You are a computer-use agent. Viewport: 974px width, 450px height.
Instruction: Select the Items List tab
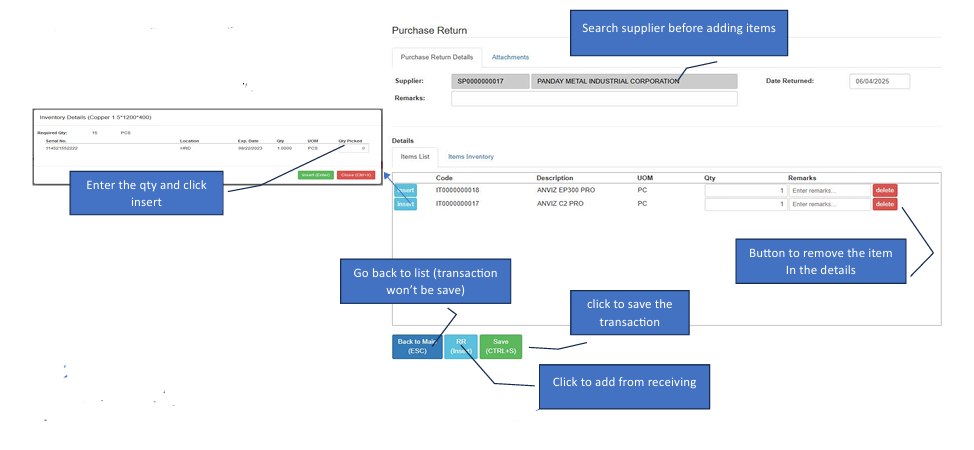pyautogui.click(x=415, y=157)
